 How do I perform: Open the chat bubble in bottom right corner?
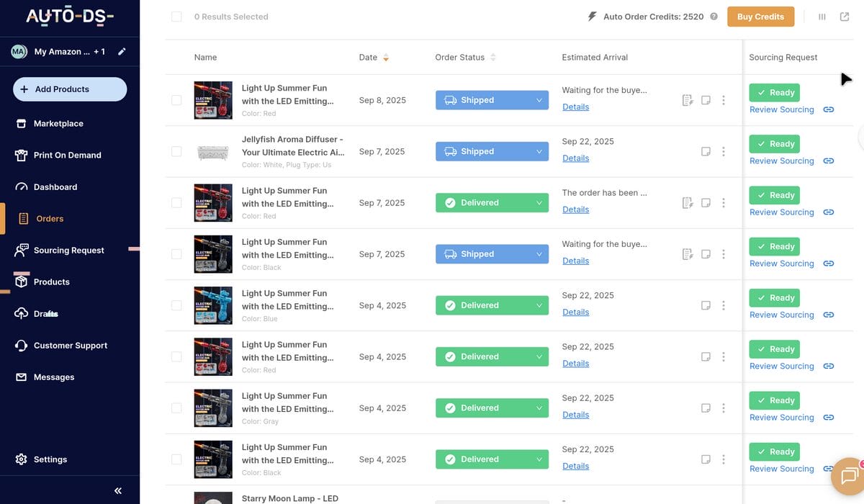pyautogui.click(x=848, y=476)
